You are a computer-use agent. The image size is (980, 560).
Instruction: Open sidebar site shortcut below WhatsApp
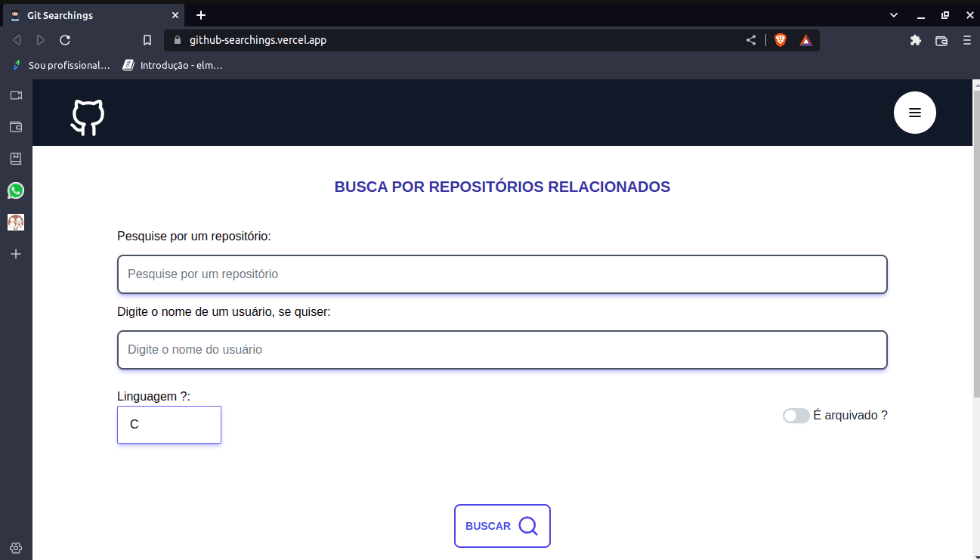point(16,222)
